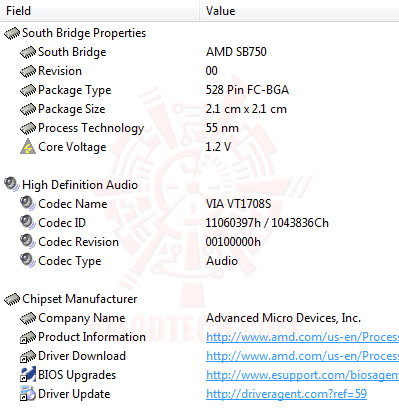Image resolution: width=399 pixels, height=414 pixels.
Task: Open the esupport.com biosagent link
Action: [x=302, y=375]
